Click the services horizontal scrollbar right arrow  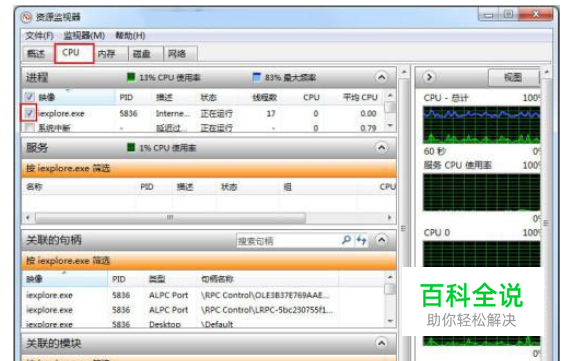point(389,218)
